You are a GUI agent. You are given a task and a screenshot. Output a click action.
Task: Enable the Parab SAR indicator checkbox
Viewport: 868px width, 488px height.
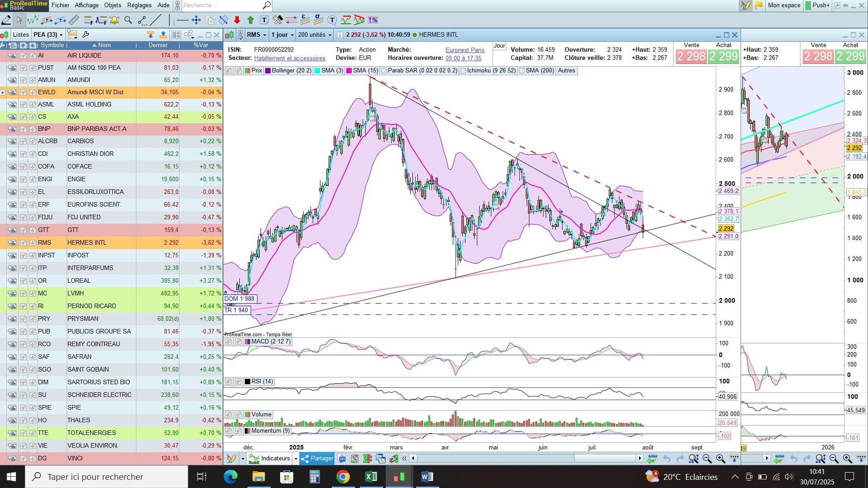384,71
